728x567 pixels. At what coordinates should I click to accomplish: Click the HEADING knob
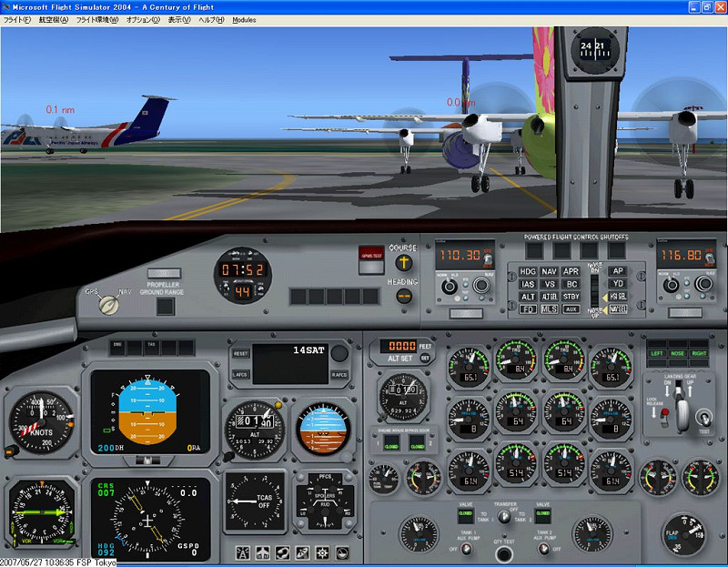point(404,296)
